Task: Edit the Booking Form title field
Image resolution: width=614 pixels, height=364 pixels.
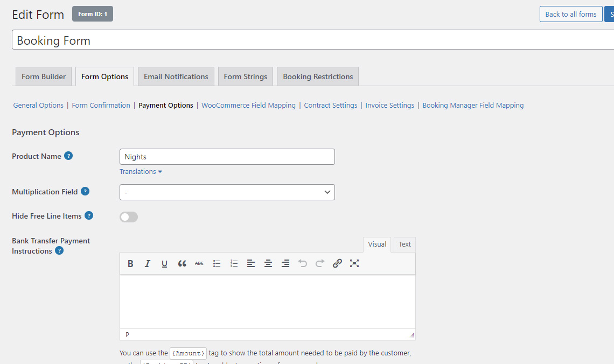Action: pos(313,40)
